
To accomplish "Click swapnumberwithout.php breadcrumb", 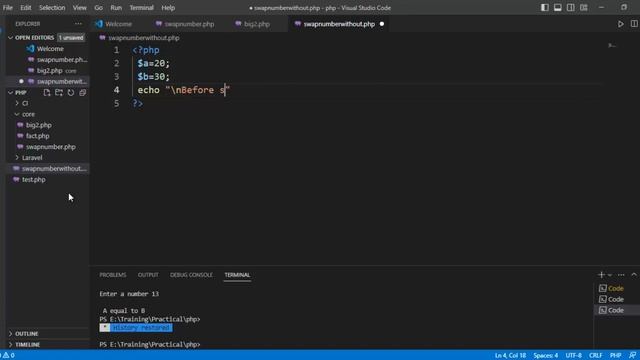I will (144, 38).
